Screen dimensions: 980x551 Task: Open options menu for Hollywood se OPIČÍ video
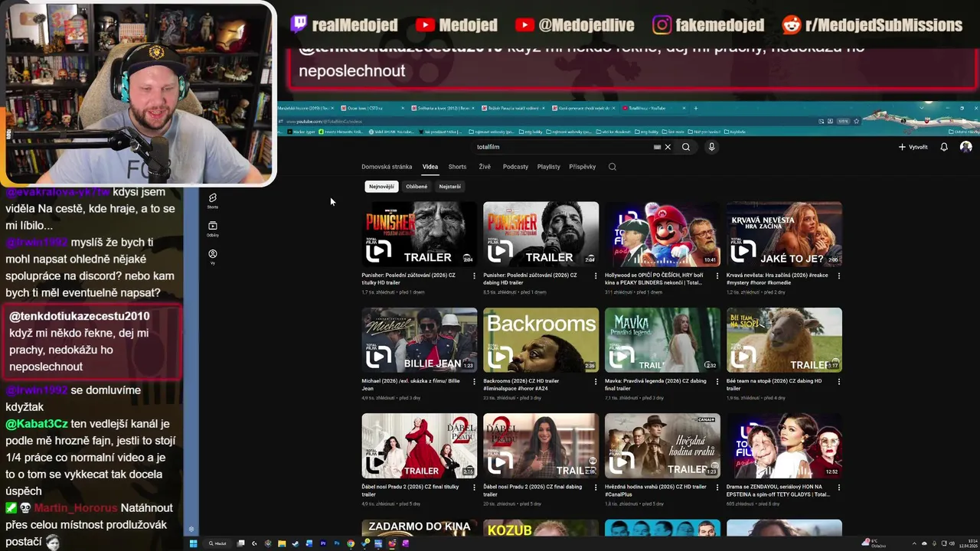click(717, 275)
